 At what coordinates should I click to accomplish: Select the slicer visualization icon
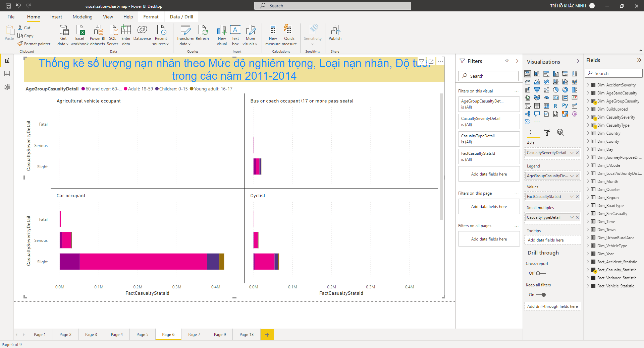click(528, 106)
